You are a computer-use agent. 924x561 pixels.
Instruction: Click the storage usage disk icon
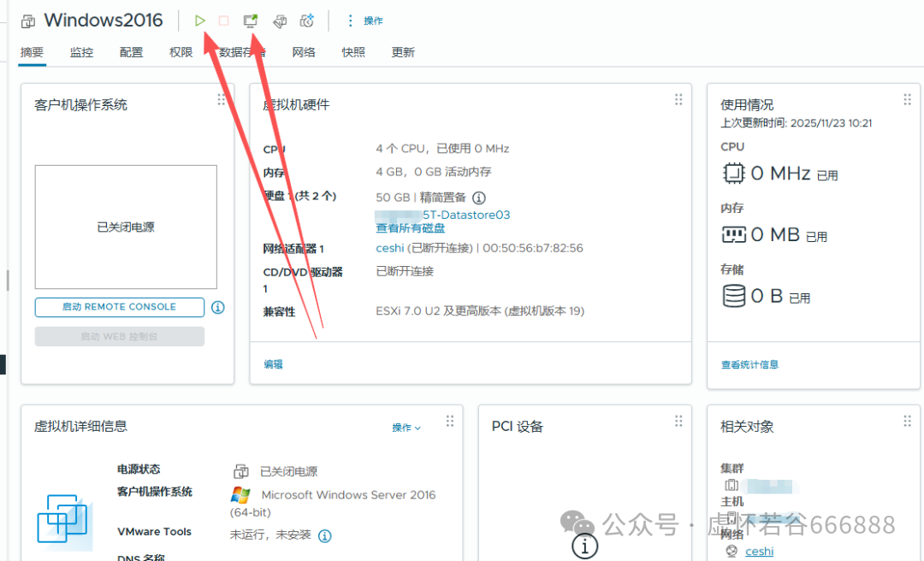(734, 295)
